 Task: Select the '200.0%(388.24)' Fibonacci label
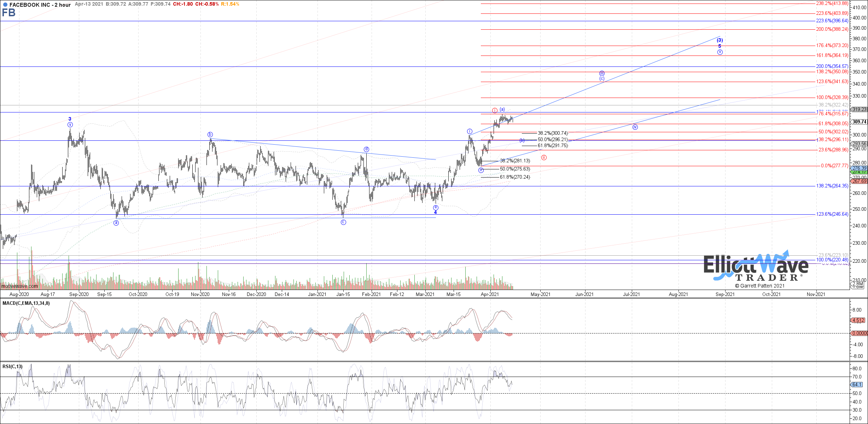832,29
